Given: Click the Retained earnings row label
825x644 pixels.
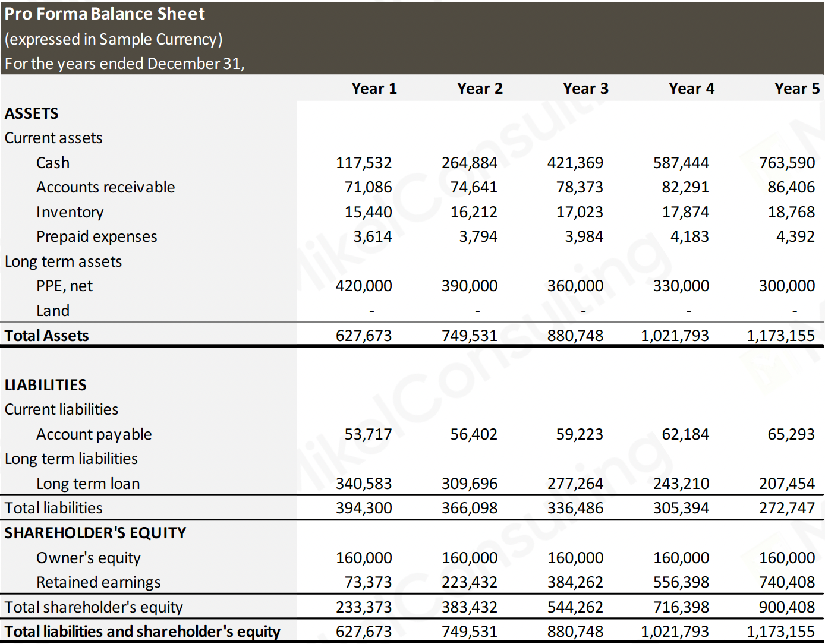Looking at the screenshot, I should [99, 582].
